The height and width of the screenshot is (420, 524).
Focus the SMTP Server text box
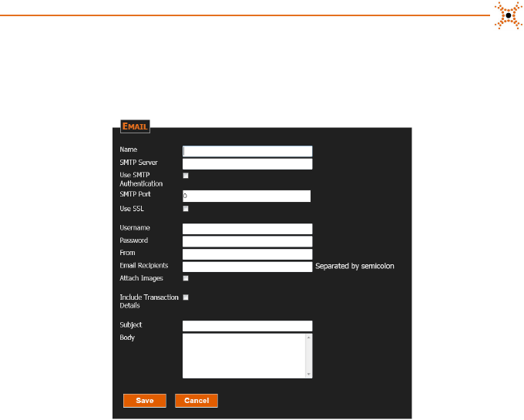[x=247, y=163]
